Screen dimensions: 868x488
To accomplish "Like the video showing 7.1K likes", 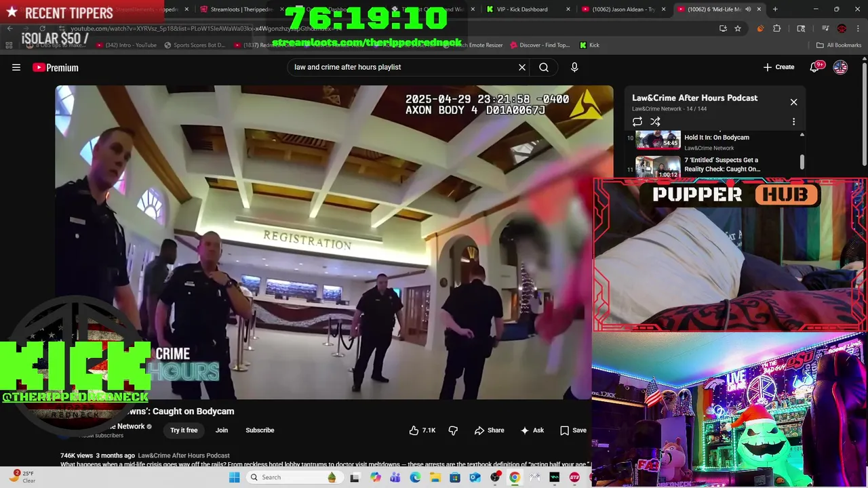I will [x=422, y=430].
